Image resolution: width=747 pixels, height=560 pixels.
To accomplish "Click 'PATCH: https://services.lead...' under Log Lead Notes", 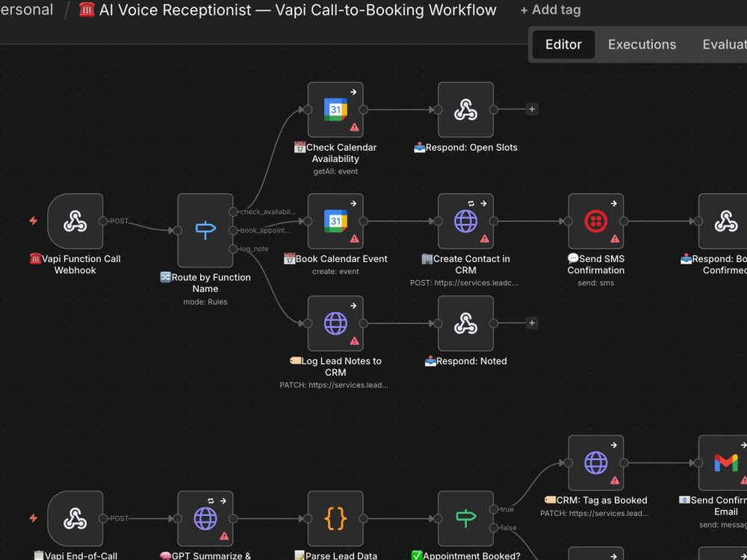I will pos(334,385).
